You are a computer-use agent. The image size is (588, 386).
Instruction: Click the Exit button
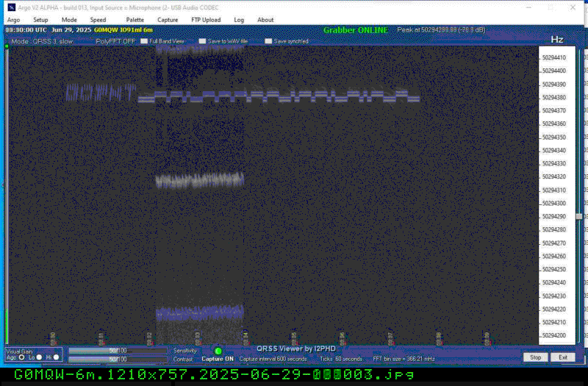(x=563, y=357)
